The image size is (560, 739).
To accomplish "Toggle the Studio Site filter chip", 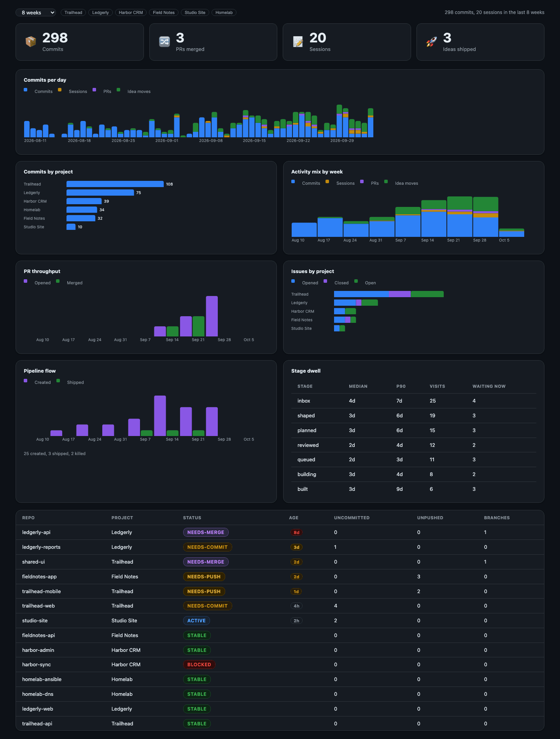I will (x=195, y=12).
